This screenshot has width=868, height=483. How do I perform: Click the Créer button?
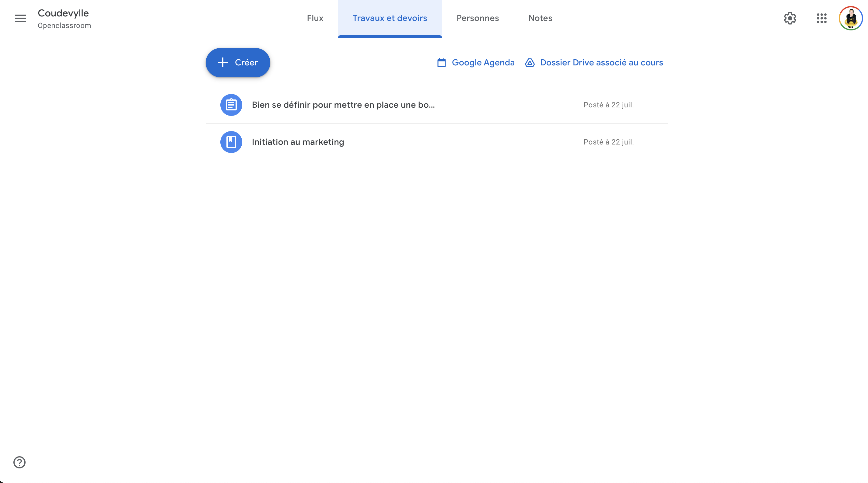(x=238, y=63)
